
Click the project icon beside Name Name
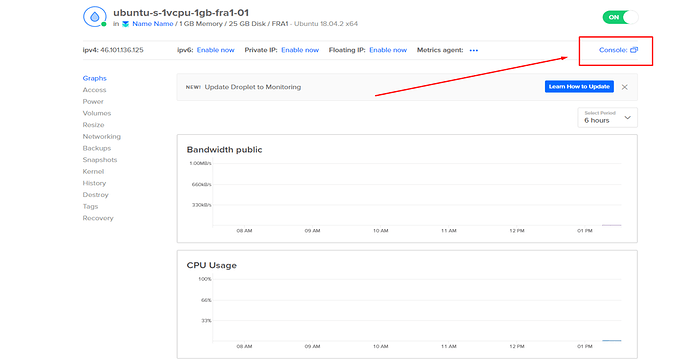(x=125, y=24)
